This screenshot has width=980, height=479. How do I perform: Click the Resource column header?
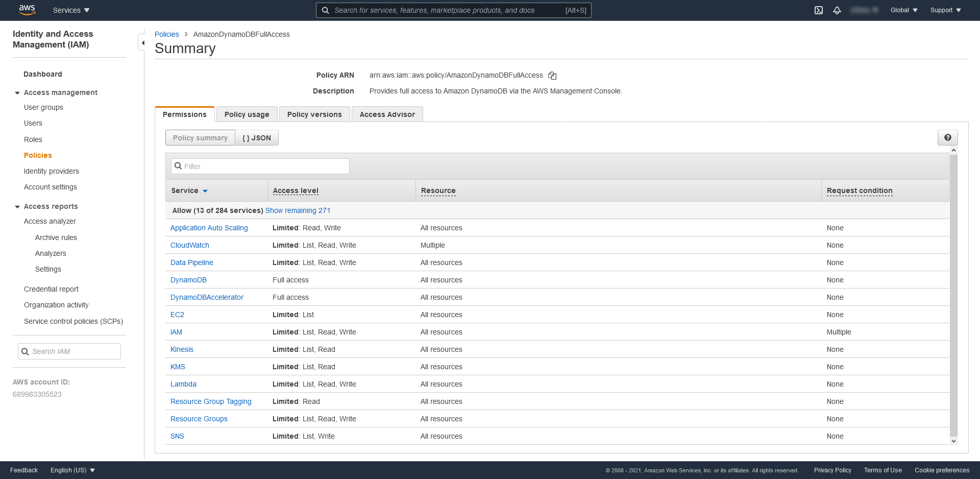pyautogui.click(x=438, y=190)
